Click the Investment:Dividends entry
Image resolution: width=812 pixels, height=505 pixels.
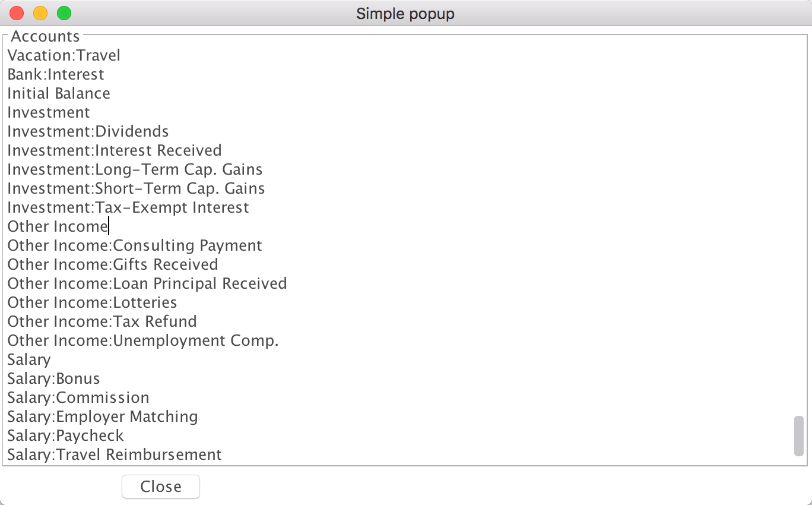[88, 131]
